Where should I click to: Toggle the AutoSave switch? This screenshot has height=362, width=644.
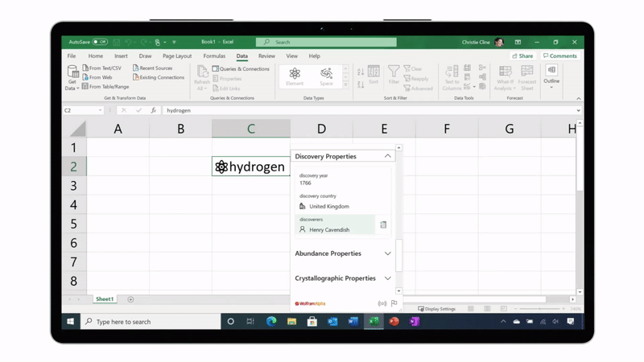tap(100, 42)
